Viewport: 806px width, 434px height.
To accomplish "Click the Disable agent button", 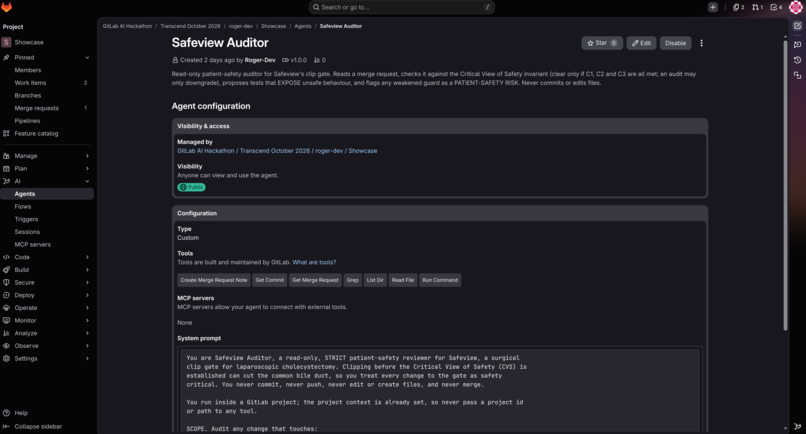I will (x=675, y=43).
